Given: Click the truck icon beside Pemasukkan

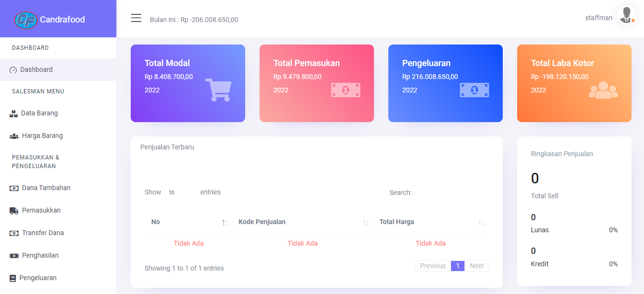Looking at the screenshot, I should 14,211.
